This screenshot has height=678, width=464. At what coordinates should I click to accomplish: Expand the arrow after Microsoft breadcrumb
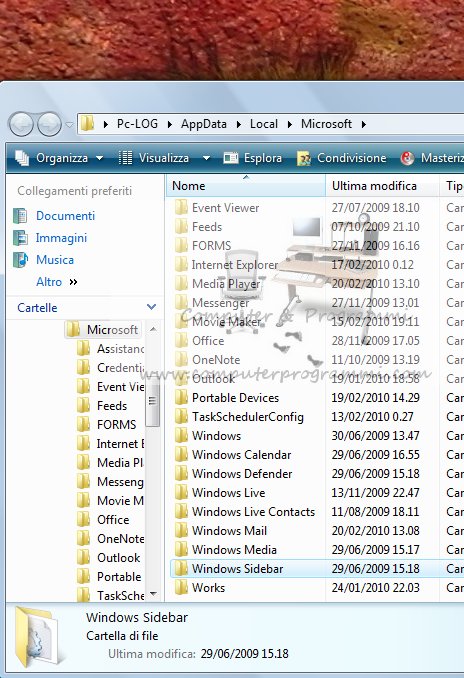[x=364, y=125]
